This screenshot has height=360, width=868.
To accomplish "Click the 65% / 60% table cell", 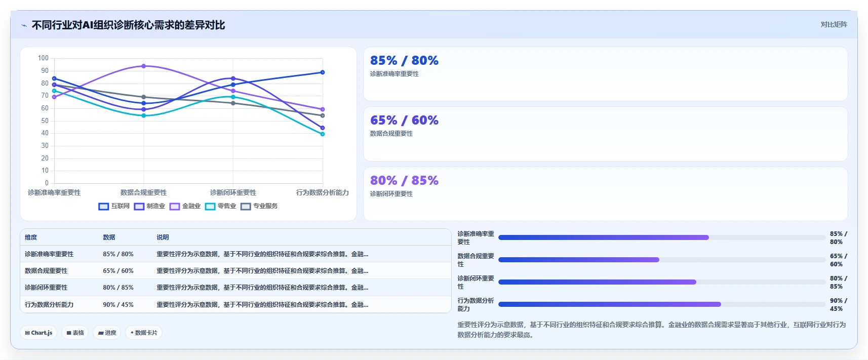I will point(118,271).
